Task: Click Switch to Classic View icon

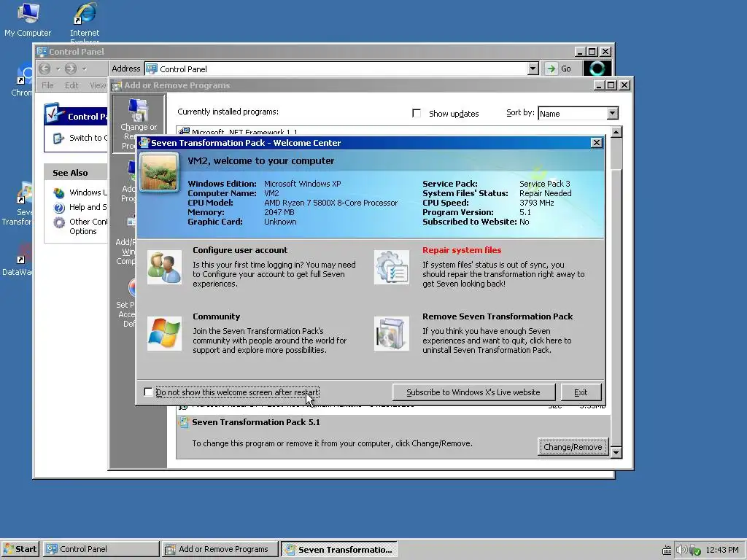Action: click(58, 138)
